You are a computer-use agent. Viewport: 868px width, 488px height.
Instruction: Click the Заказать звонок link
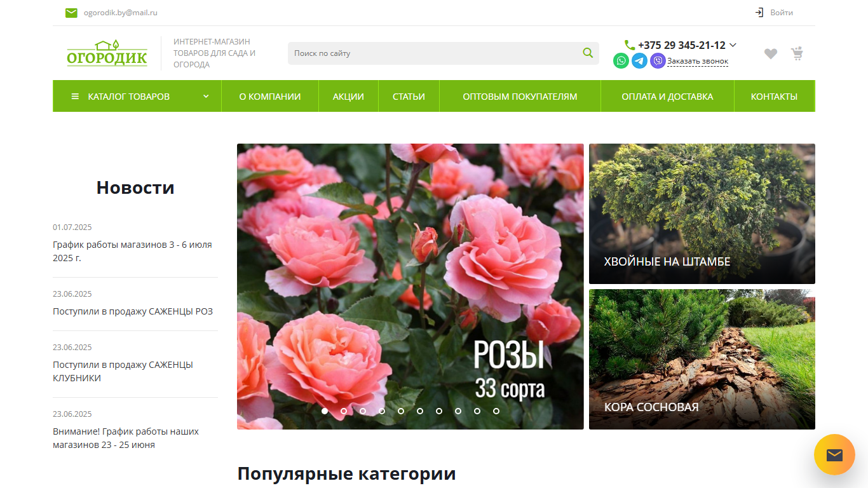click(698, 62)
